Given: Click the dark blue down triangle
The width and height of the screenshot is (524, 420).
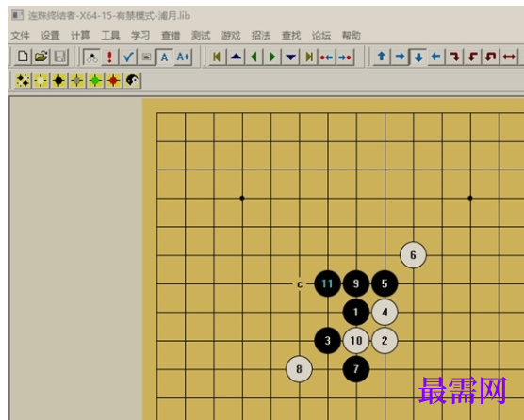Looking at the screenshot, I should pyautogui.click(x=290, y=57).
